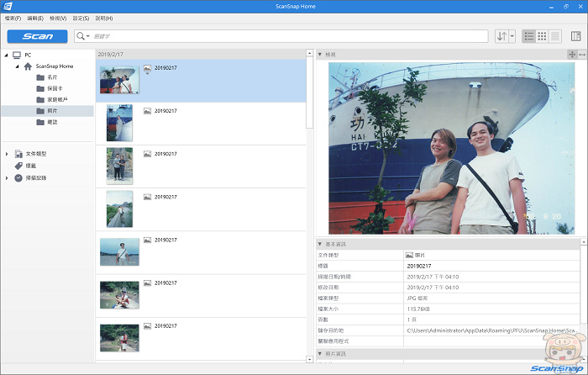Image resolution: width=588 pixels, height=375 pixels.
Task: Select the ScanSnap Home house icon
Action: pos(28,66)
